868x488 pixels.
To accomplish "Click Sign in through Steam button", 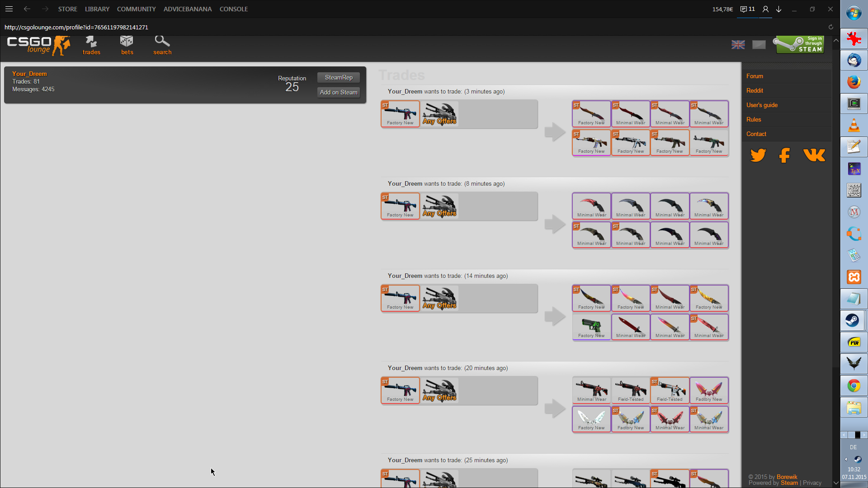I will [800, 45].
